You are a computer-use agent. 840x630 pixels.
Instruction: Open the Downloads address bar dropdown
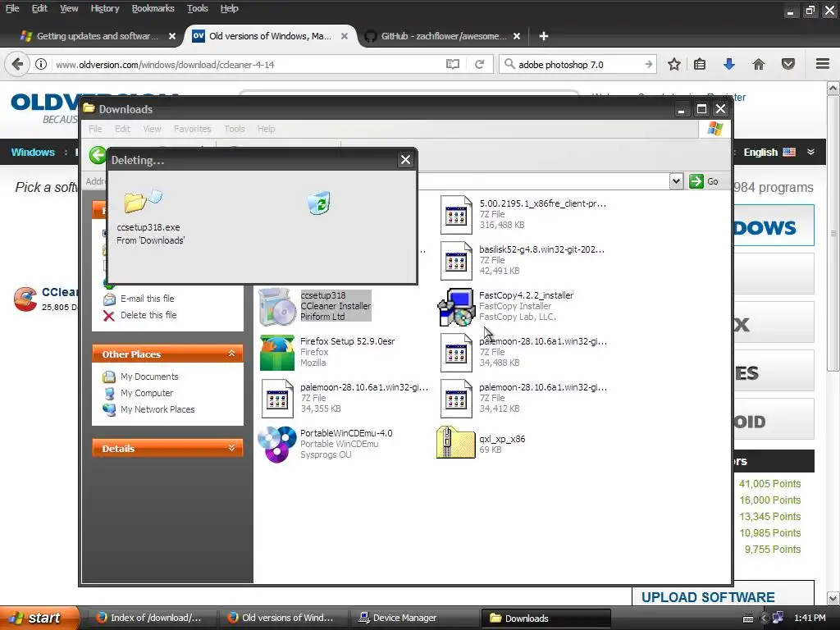[x=676, y=181]
